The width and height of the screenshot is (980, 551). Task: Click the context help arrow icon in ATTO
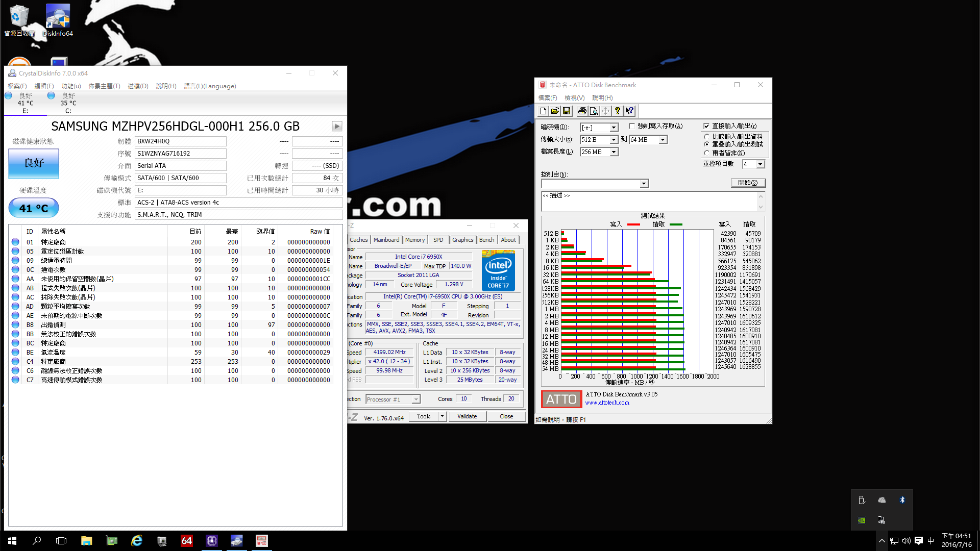coord(629,111)
